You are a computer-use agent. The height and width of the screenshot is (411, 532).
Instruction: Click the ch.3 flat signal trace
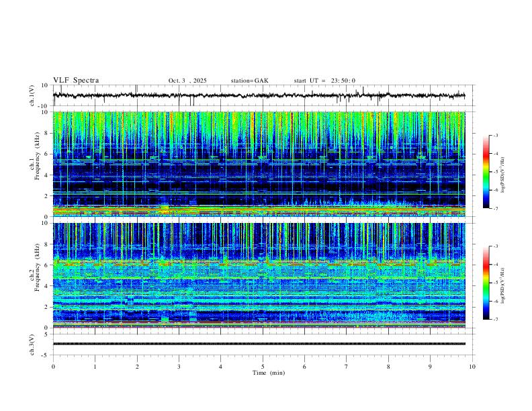pyautogui.click(x=259, y=344)
